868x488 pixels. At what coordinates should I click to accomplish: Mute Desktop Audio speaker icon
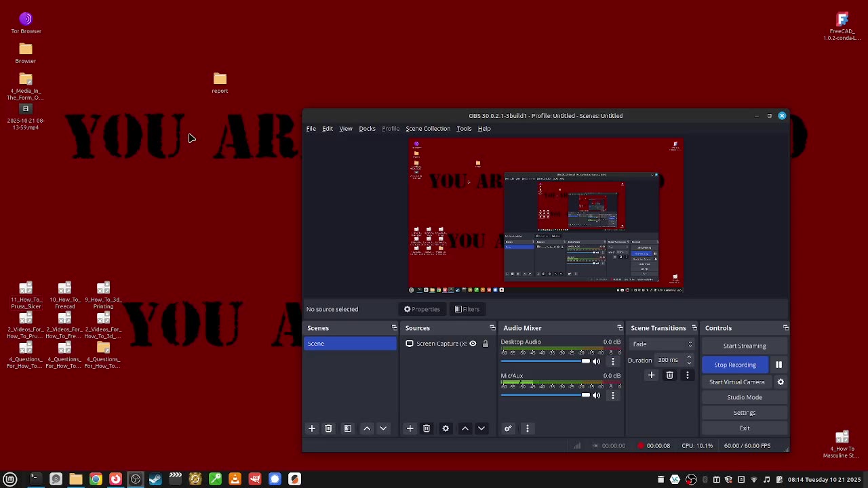click(597, 361)
